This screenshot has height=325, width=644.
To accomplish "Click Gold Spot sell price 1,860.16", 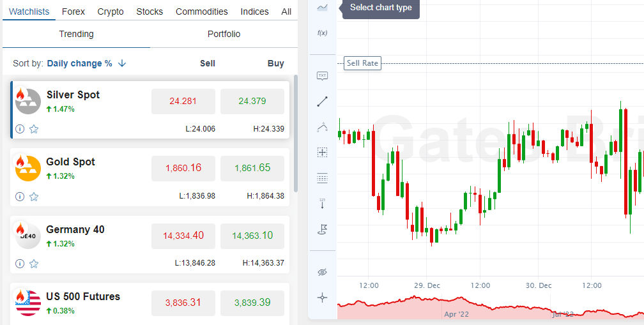I will [x=183, y=169].
